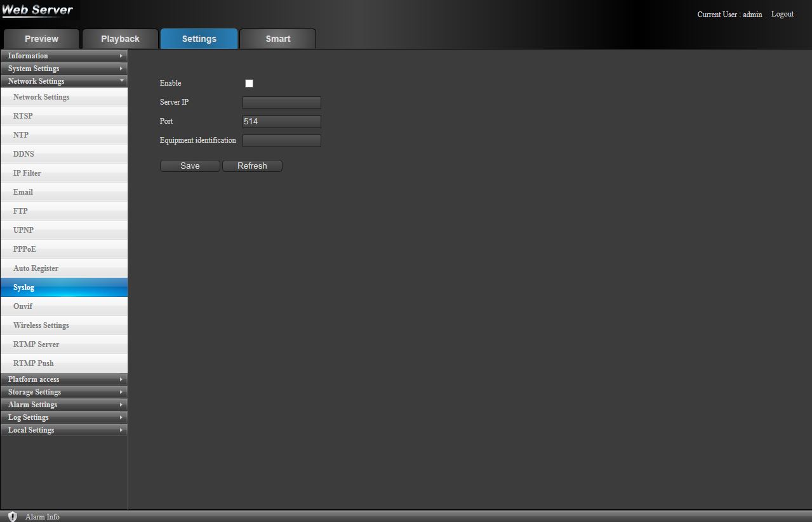The image size is (812, 522).
Task: Expand the Storage Settings section
Action: coord(63,392)
